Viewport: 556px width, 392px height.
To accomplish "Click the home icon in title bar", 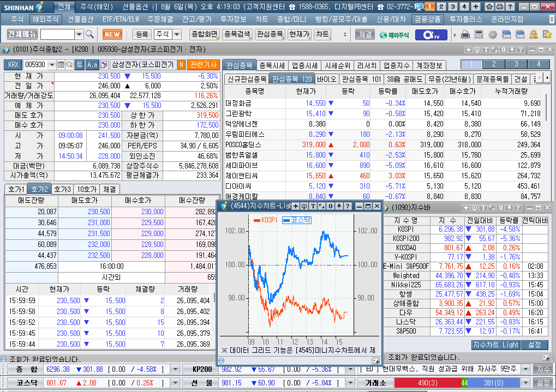I will (489, 7).
